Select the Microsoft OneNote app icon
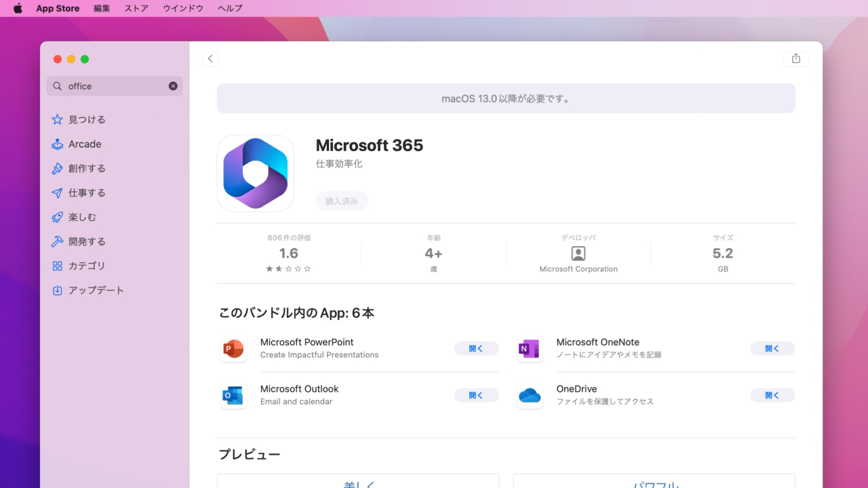Image resolution: width=868 pixels, height=488 pixels. [530, 348]
